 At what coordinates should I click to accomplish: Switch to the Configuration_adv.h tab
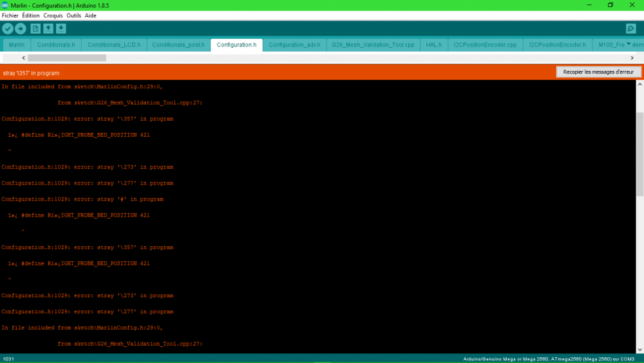point(294,44)
